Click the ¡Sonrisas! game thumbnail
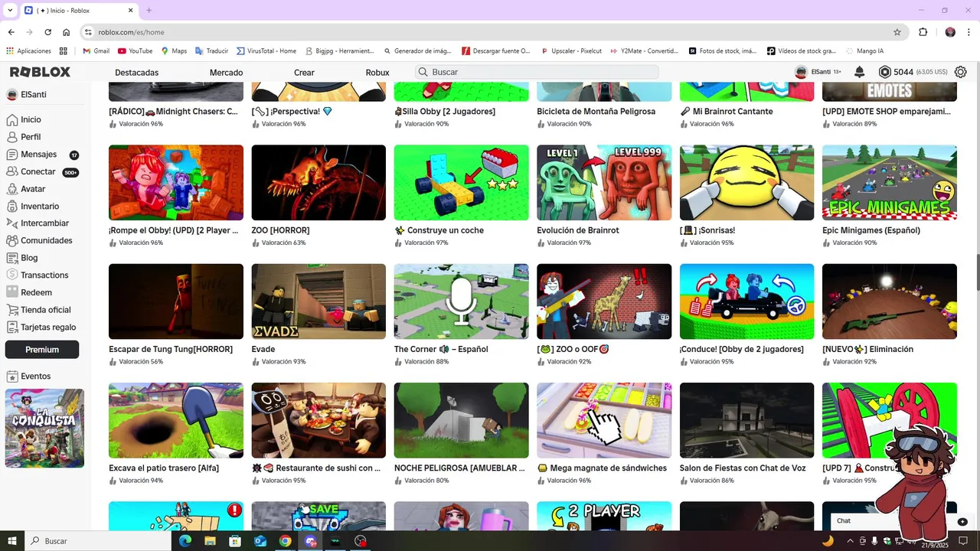 (747, 183)
